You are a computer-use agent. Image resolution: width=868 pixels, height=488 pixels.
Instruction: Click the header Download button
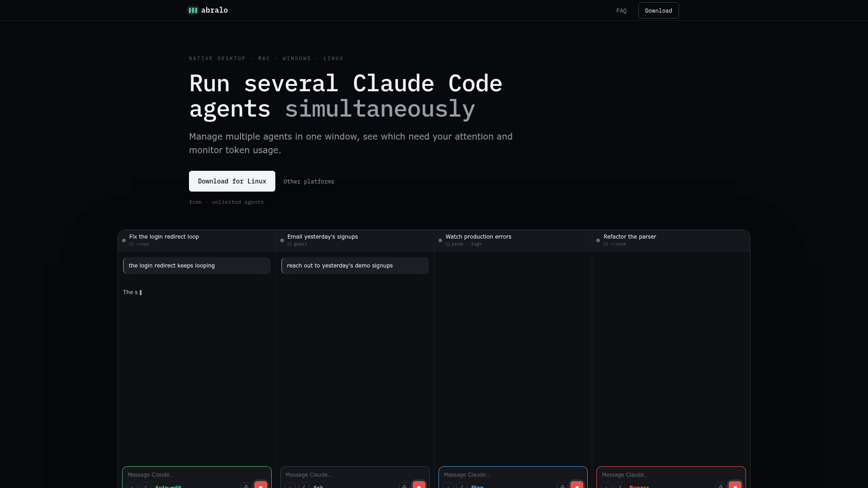(x=658, y=10)
